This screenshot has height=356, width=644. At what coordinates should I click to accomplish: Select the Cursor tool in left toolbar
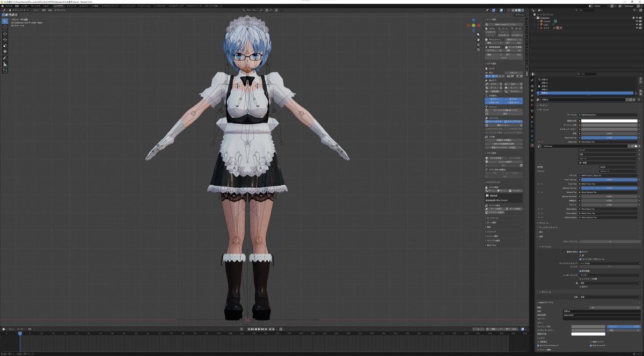(5, 27)
